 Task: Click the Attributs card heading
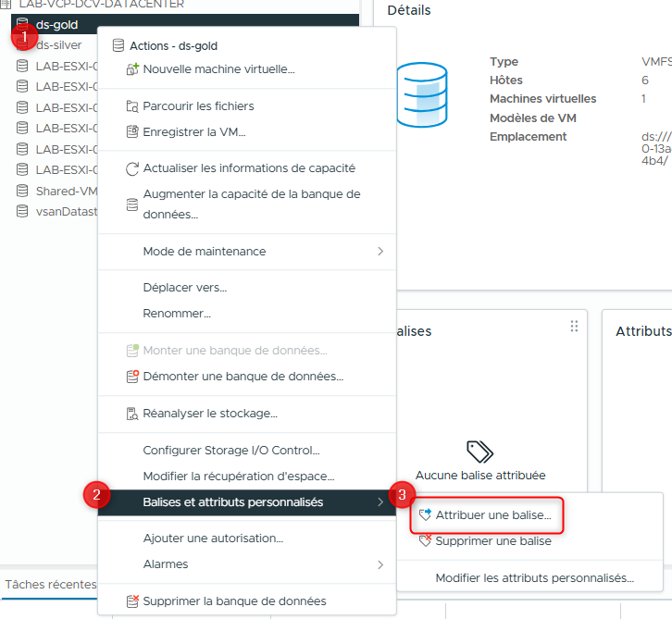[643, 331]
